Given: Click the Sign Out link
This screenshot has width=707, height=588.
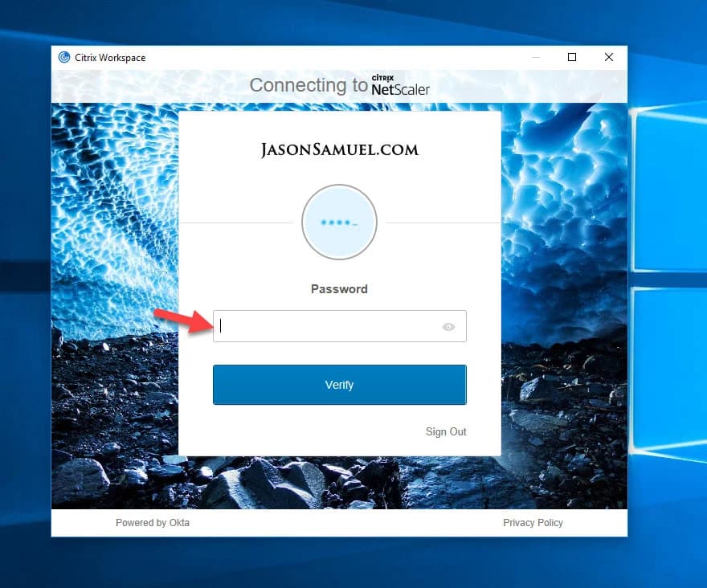Looking at the screenshot, I should (446, 431).
